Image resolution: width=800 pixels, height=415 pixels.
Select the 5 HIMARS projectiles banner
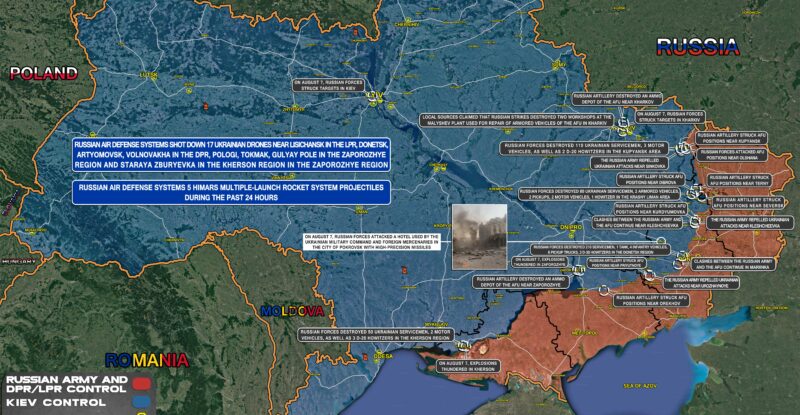(x=230, y=193)
